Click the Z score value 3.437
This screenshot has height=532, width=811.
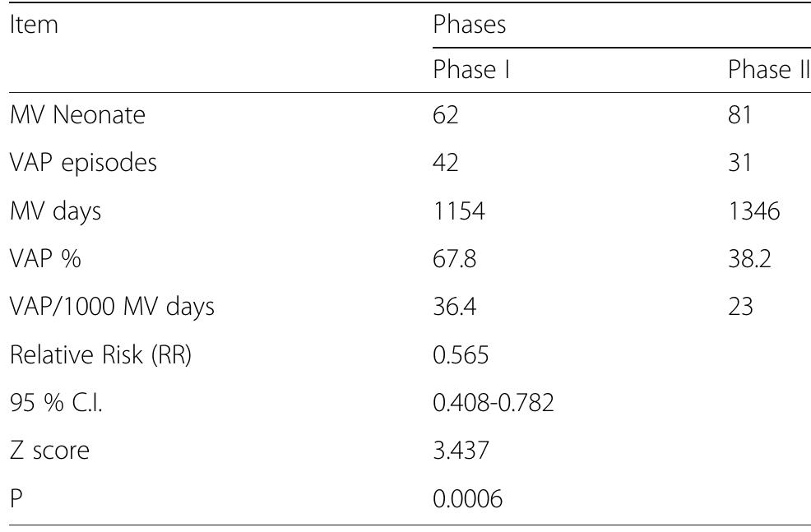[461, 451]
